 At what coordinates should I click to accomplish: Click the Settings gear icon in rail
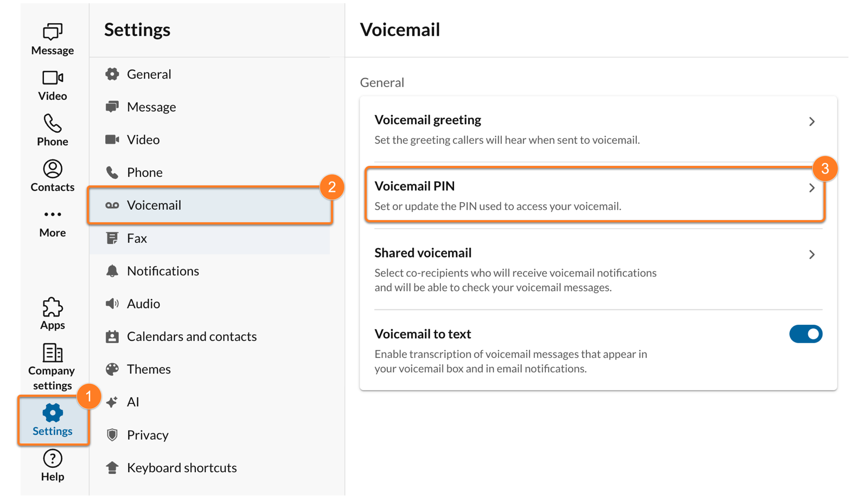click(x=53, y=413)
